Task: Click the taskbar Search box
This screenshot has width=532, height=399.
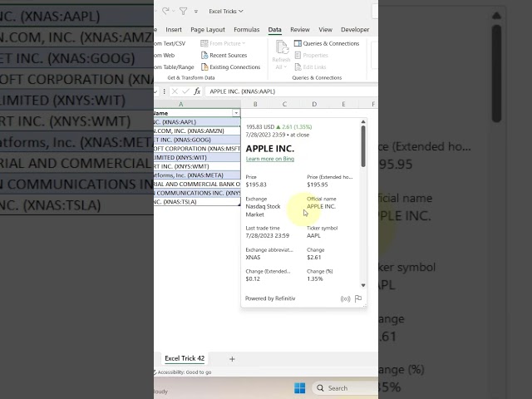Action: point(346,388)
